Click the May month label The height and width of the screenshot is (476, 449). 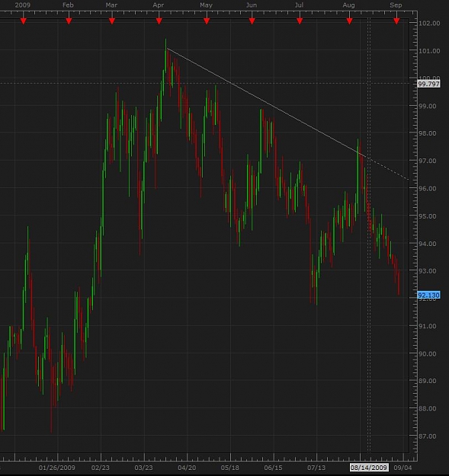coord(206,5)
